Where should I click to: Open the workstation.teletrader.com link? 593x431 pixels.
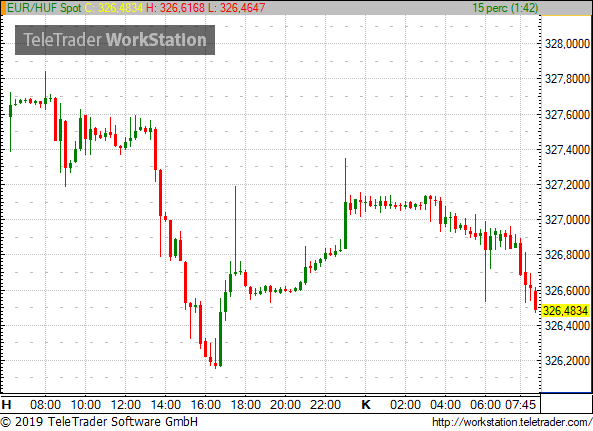click(512, 422)
